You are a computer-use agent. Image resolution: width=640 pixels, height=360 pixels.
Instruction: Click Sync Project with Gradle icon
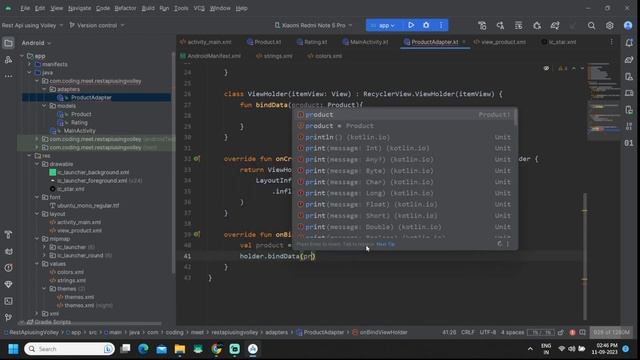[x=555, y=26]
